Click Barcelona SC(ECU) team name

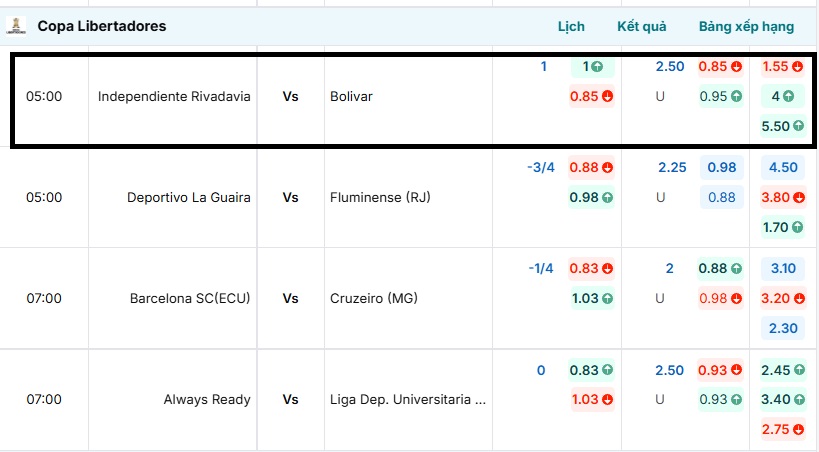(x=190, y=298)
